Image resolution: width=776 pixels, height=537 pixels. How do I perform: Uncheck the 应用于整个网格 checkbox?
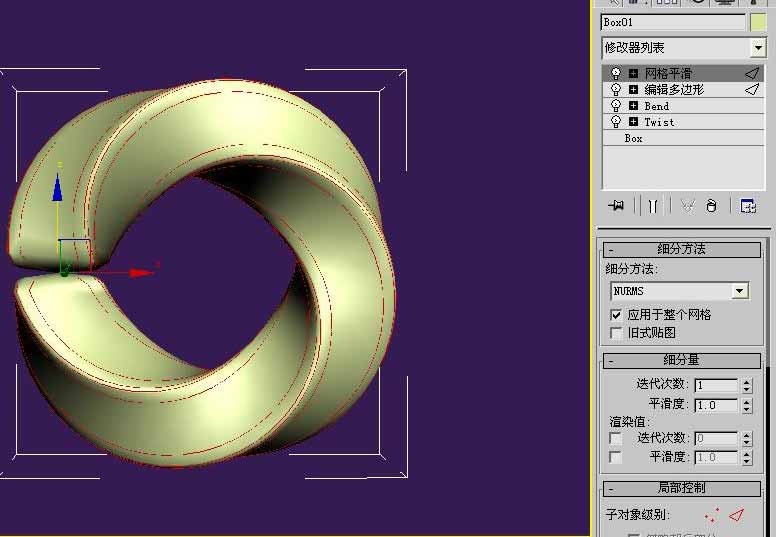(616, 315)
